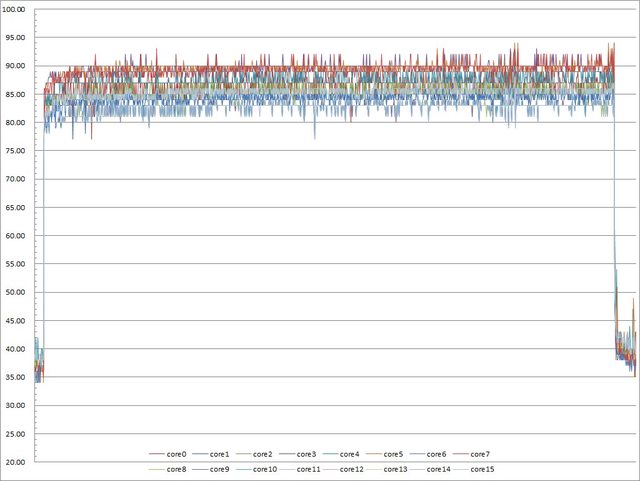This screenshot has height=481, width=640.
Task: Click the 75.00 y-axis label
Action: (x=19, y=150)
